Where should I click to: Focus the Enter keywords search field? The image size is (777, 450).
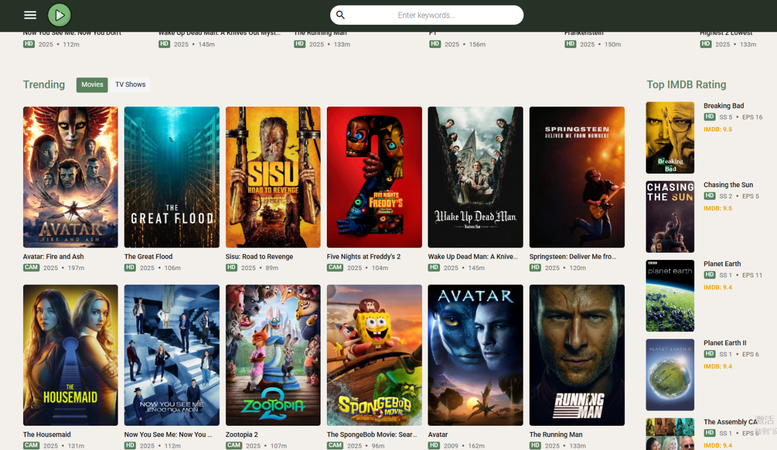pyautogui.click(x=427, y=15)
